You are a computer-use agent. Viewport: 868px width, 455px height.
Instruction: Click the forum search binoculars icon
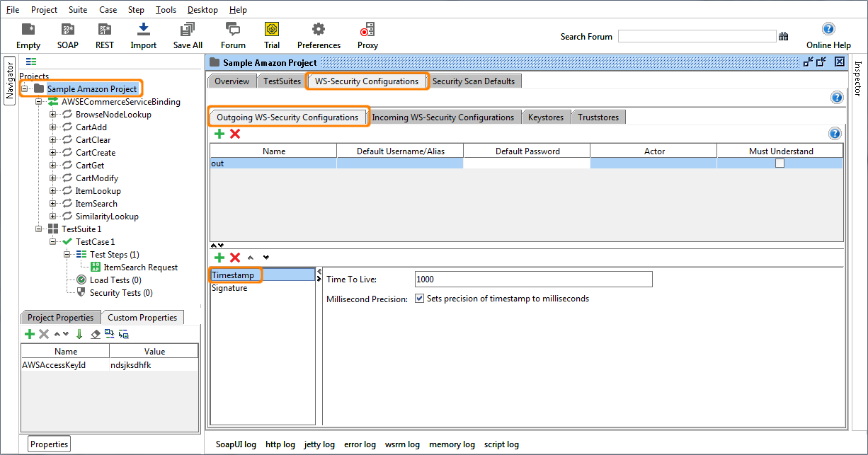(x=784, y=36)
